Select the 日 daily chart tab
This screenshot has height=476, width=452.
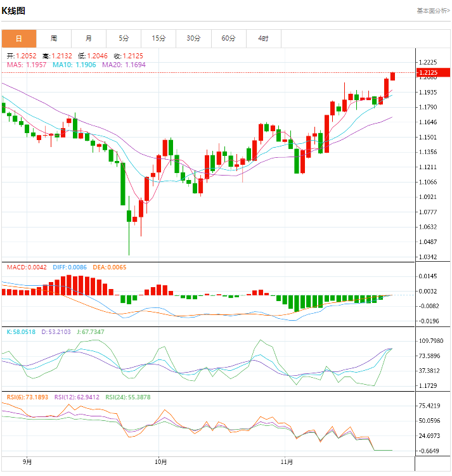(19, 39)
